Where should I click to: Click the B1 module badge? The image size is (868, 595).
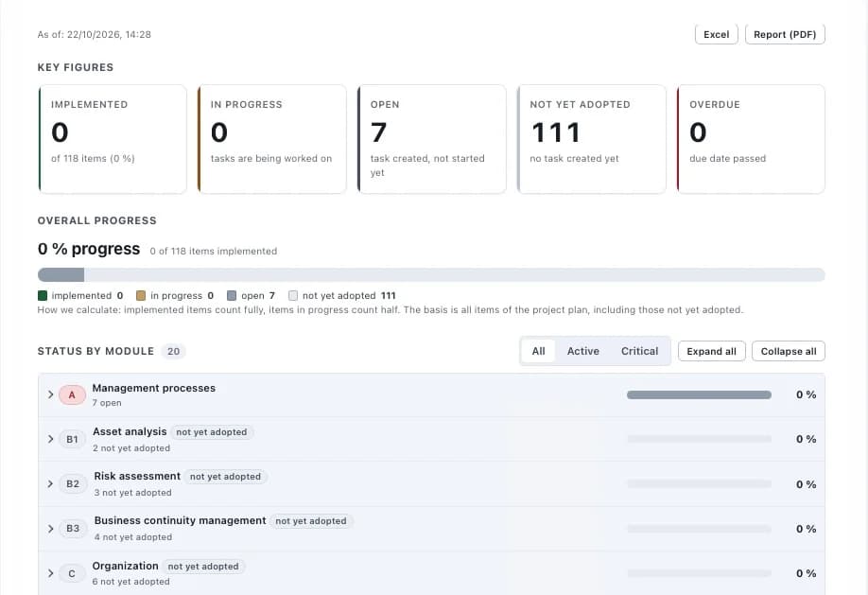[x=72, y=439]
